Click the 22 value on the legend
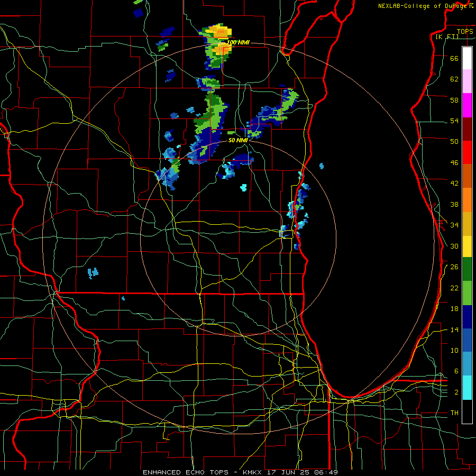 (x=454, y=288)
